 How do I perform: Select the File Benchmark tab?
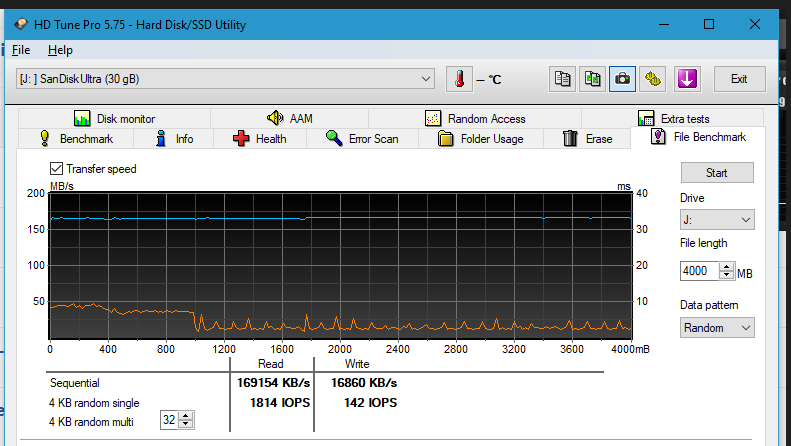click(x=698, y=137)
